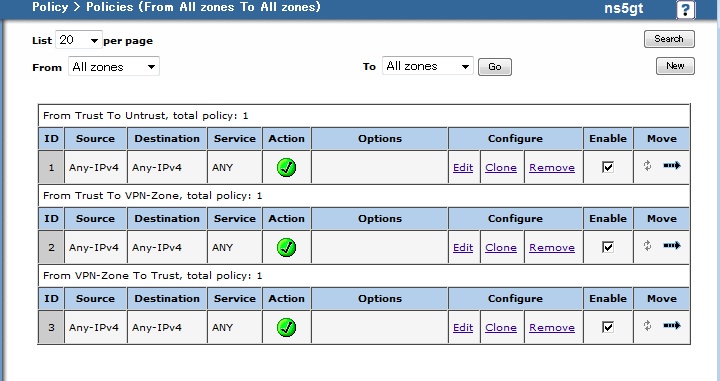Image resolution: width=720 pixels, height=381 pixels.
Task: Click the Destination Any-IPv4 cell of policy 1
Action: (x=167, y=168)
